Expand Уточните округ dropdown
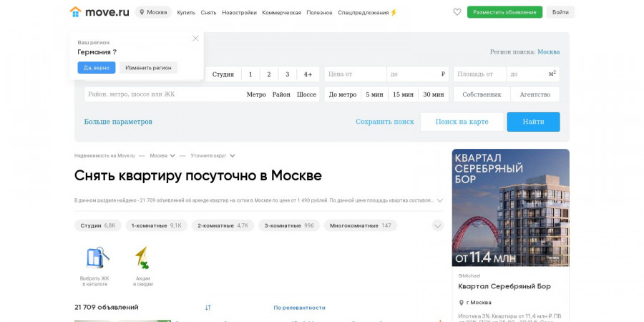The height and width of the screenshot is (322, 644). (x=233, y=156)
